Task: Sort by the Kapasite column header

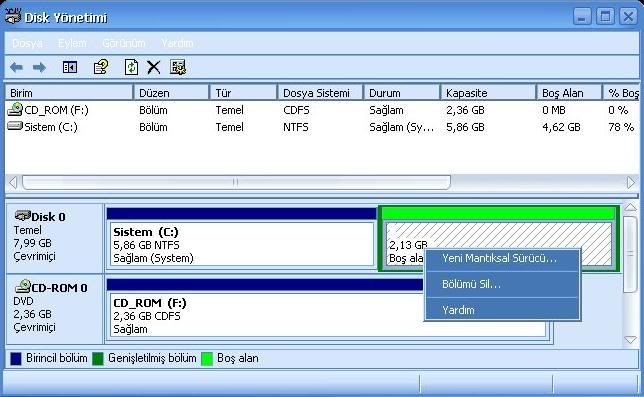Action: tap(488, 93)
